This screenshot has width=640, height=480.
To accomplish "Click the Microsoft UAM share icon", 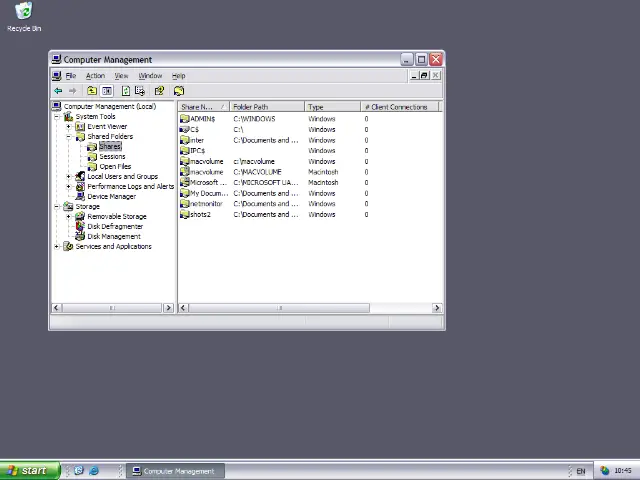I will click(x=184, y=182).
